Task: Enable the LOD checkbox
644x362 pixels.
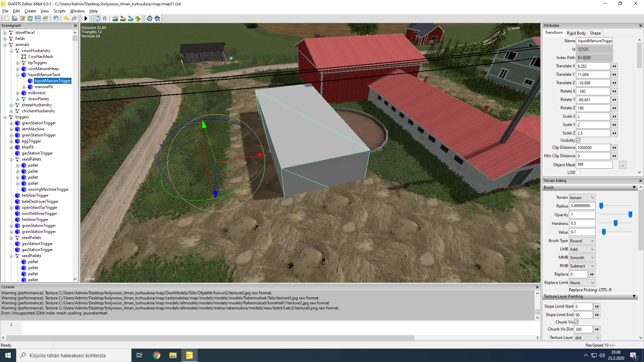Action: pyautogui.click(x=578, y=173)
